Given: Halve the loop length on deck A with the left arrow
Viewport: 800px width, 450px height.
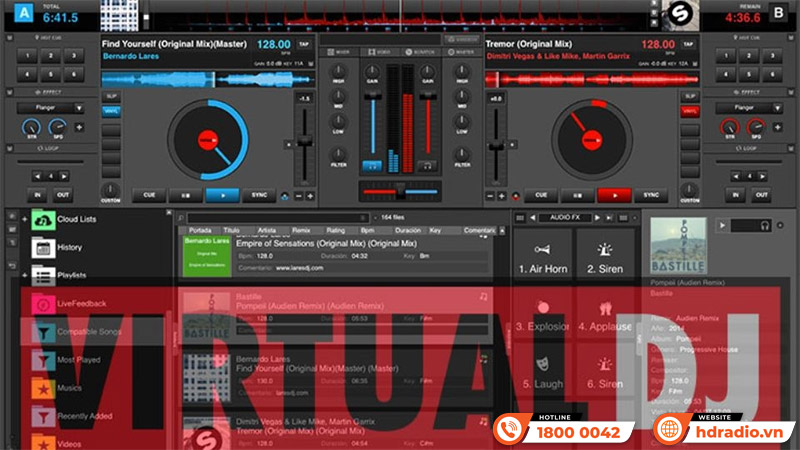Looking at the screenshot, I should point(37,177).
